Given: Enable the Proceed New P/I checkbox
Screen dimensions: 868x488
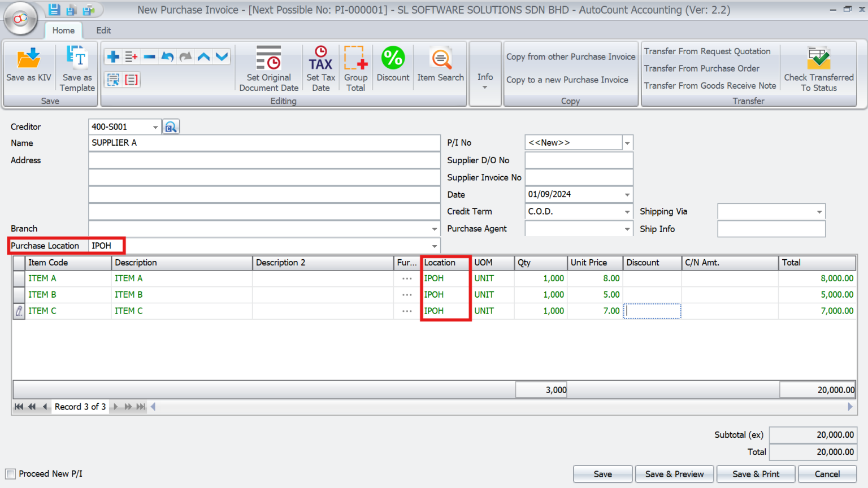Looking at the screenshot, I should [10, 473].
